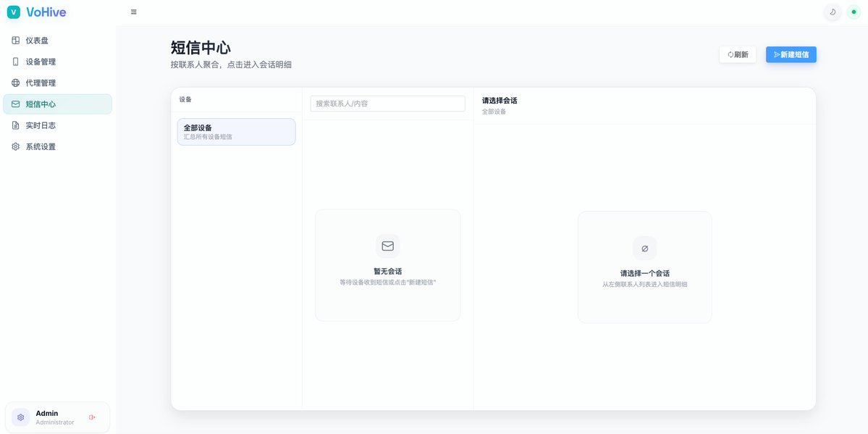Click the 实时日志 document icon
This screenshot has width=868, height=434.
pyautogui.click(x=15, y=125)
